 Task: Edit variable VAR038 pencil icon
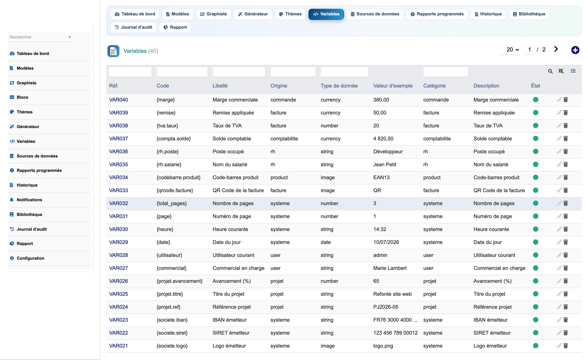[x=559, y=126]
